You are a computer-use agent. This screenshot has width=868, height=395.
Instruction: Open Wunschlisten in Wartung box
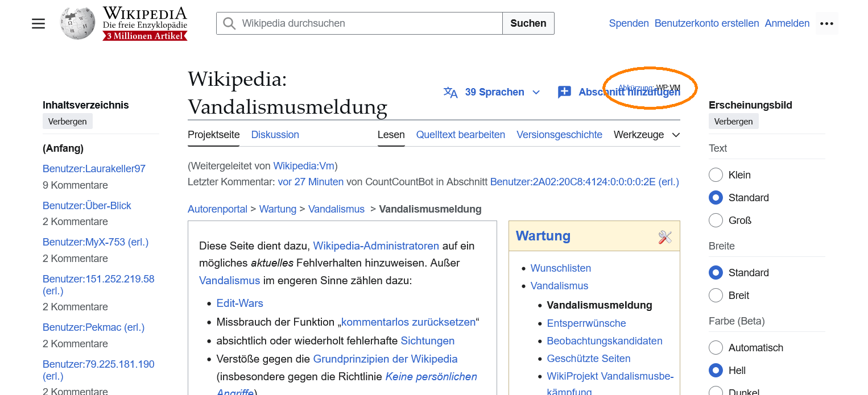561,268
